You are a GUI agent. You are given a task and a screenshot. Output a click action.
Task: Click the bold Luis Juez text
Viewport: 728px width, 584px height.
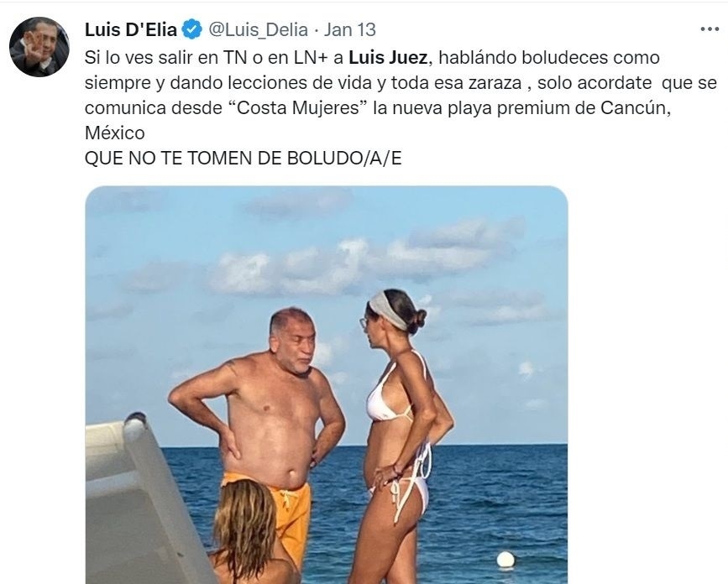388,58
